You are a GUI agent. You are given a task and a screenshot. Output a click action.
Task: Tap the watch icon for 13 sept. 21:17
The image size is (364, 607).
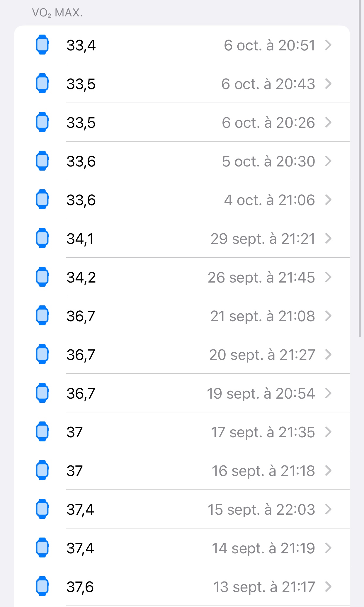click(x=42, y=586)
